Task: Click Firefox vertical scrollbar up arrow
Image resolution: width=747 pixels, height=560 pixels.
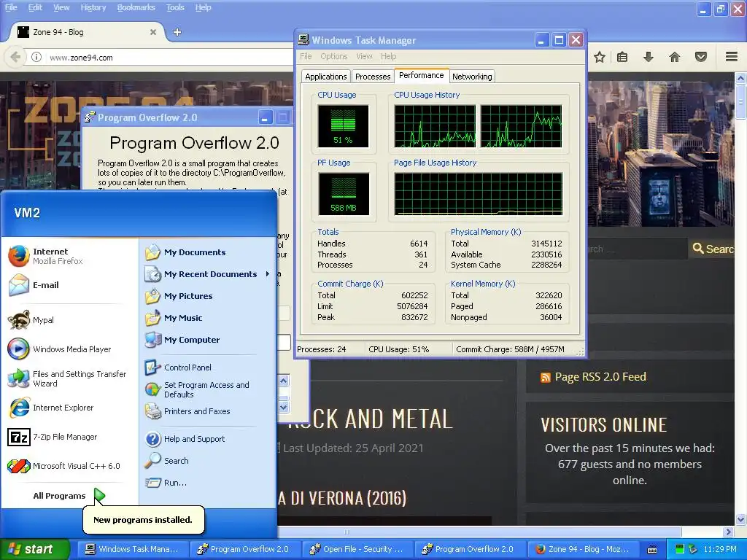Action: click(741, 77)
